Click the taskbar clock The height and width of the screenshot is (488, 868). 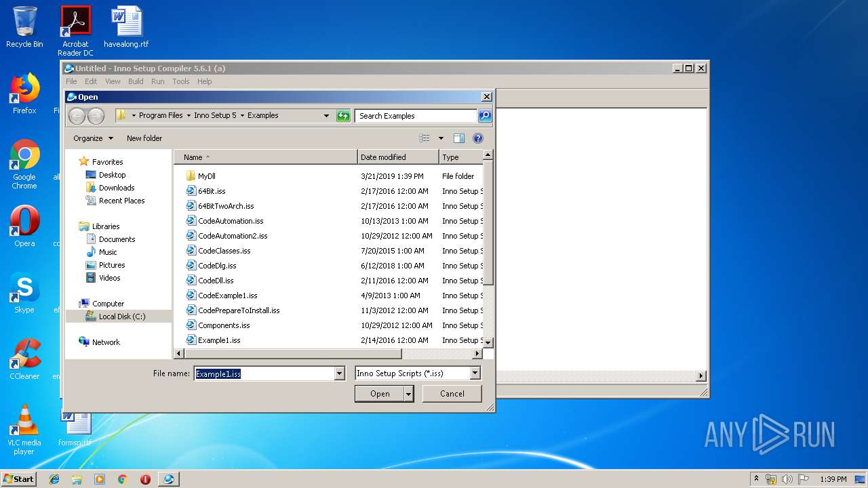point(833,479)
